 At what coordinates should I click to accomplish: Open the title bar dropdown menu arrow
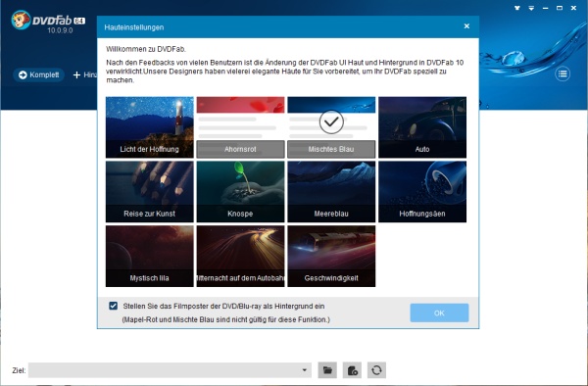[x=531, y=8]
